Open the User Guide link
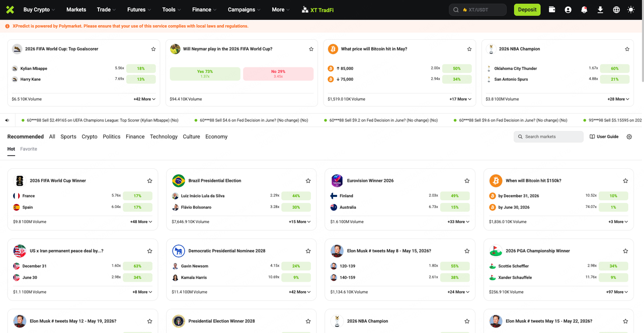Image resolution: width=644 pixels, height=333 pixels. pos(604,137)
